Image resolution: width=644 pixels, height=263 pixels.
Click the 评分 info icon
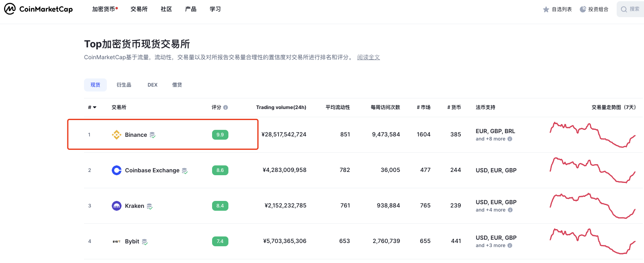click(226, 107)
